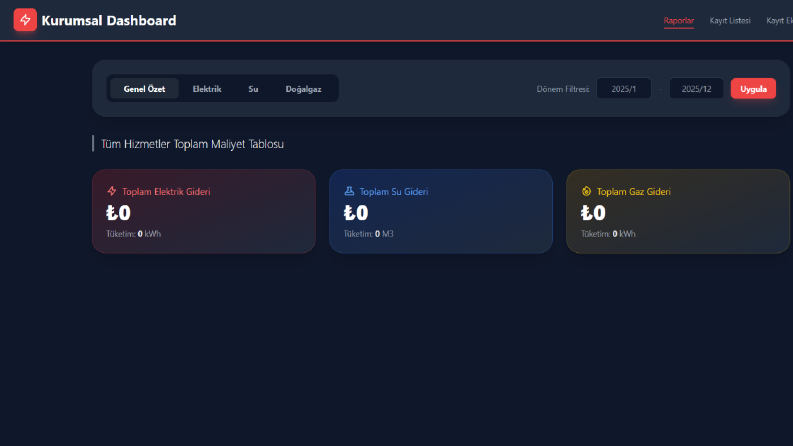The width and height of the screenshot is (793, 446).
Task: Open the Su tab
Action: point(253,88)
